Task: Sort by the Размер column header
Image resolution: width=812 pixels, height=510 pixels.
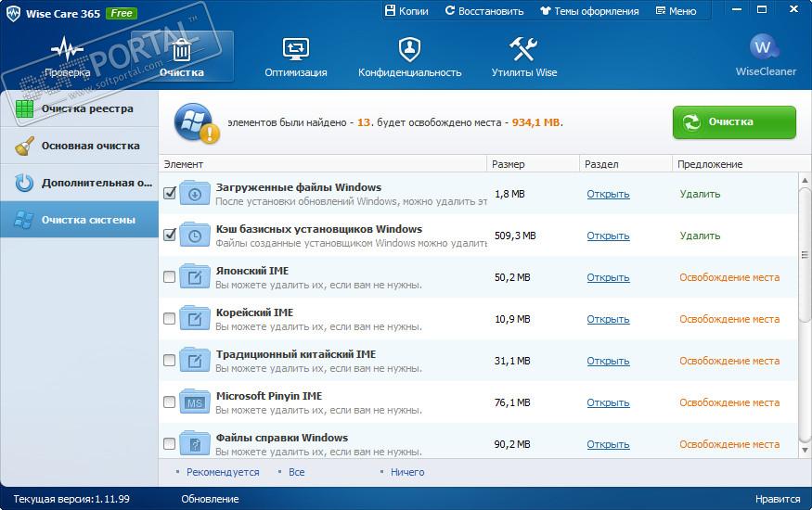Action: pos(533,164)
